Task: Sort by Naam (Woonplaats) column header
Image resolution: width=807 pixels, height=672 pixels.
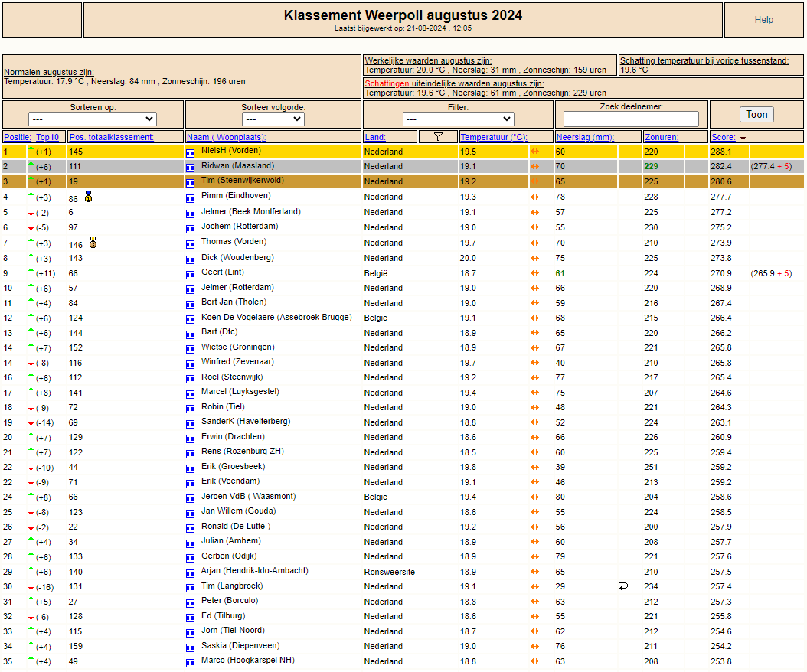Action: pyautogui.click(x=226, y=137)
